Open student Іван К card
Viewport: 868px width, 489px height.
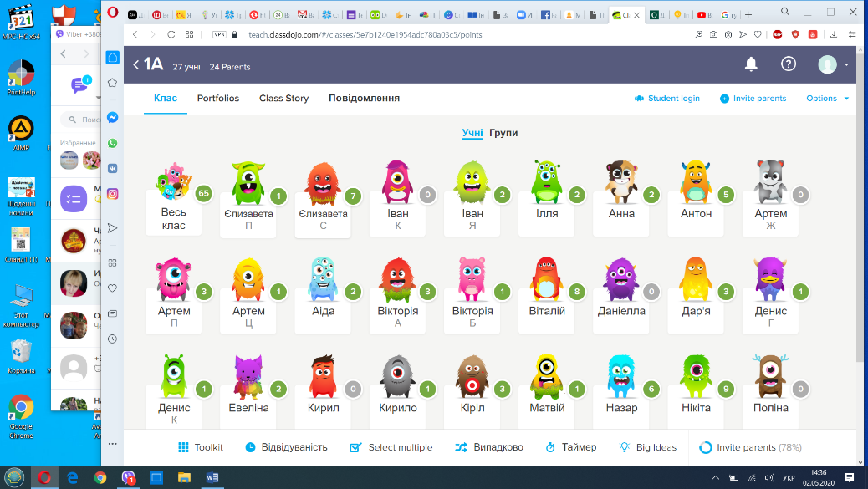(397, 199)
